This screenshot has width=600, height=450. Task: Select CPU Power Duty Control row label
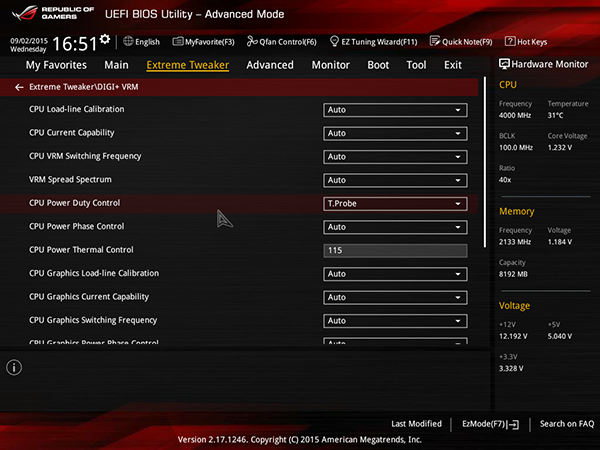[x=75, y=203]
